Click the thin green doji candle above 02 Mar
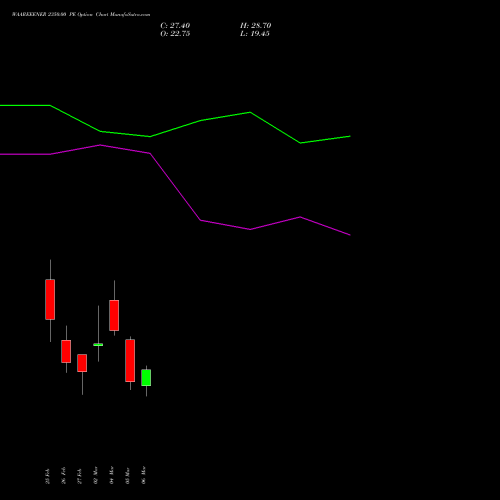 [98, 345]
